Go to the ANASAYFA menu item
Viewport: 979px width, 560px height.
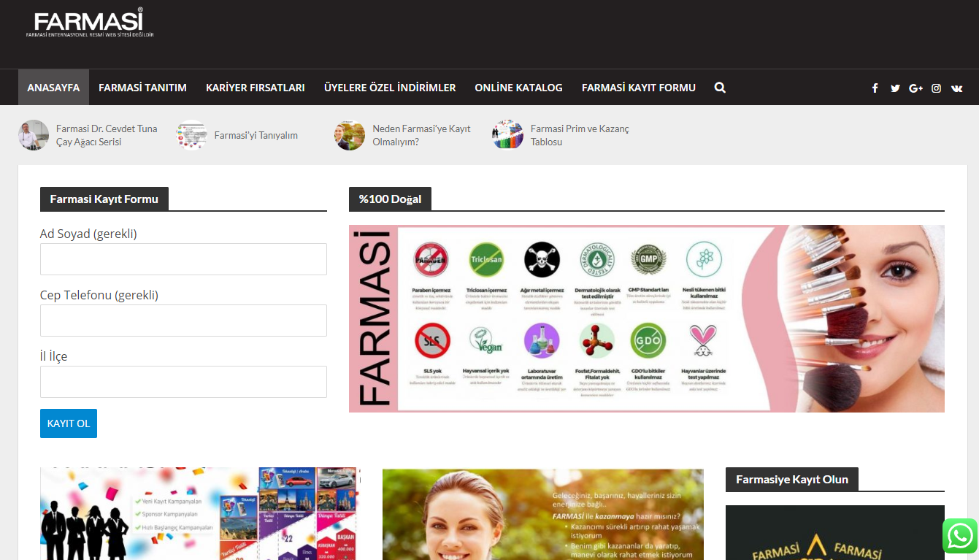click(x=53, y=88)
